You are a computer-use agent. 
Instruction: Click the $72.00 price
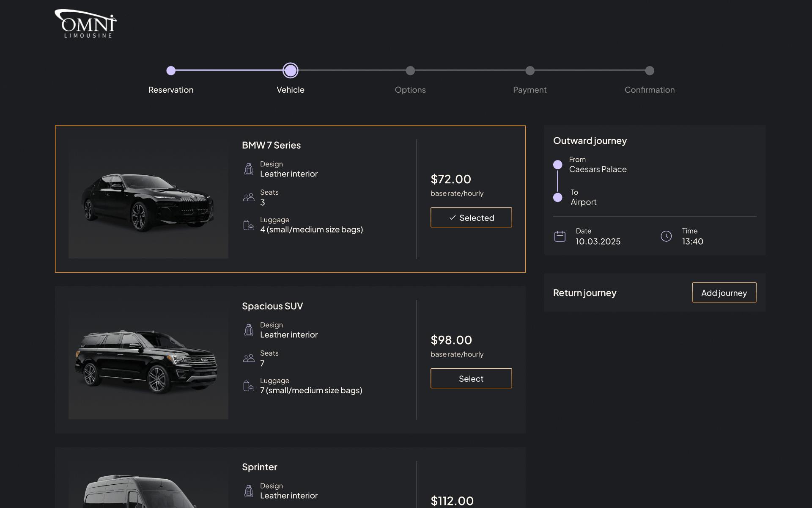451,179
